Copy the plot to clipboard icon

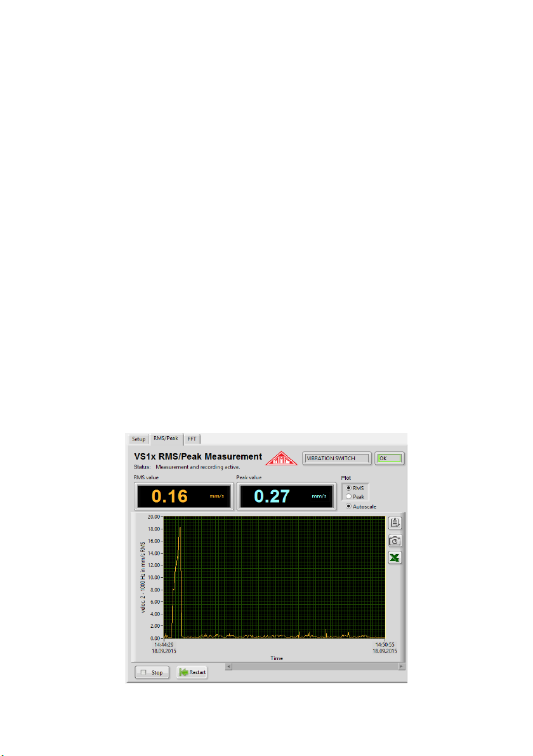tap(395, 523)
